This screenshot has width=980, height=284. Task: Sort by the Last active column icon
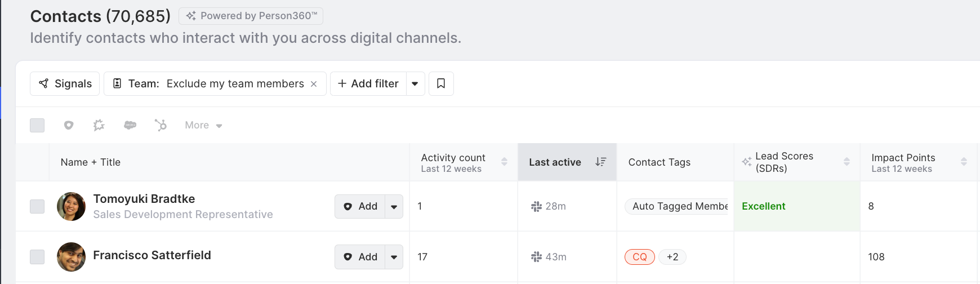point(600,162)
